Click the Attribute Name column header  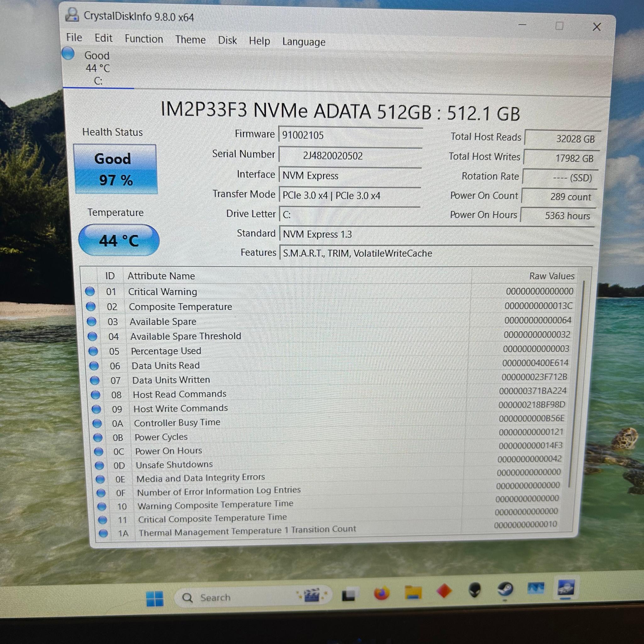pyautogui.click(x=161, y=276)
